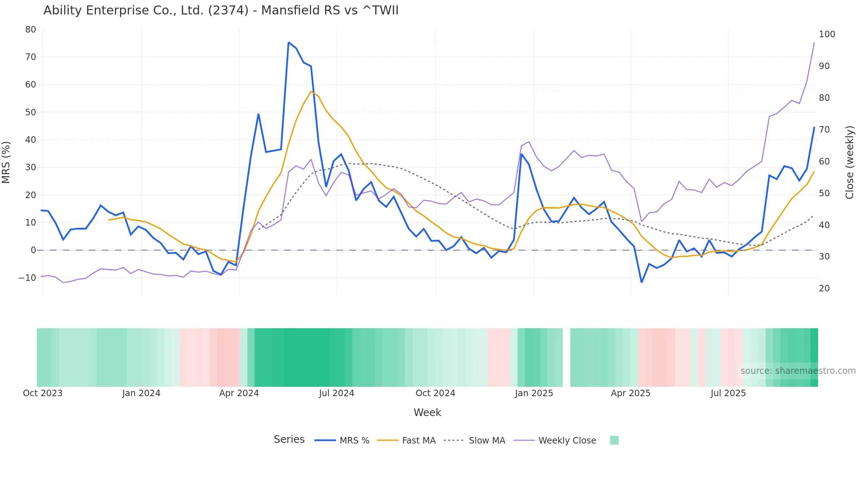Click the MRS peak near 75 in May 2024
The image size is (868, 488).
point(289,43)
